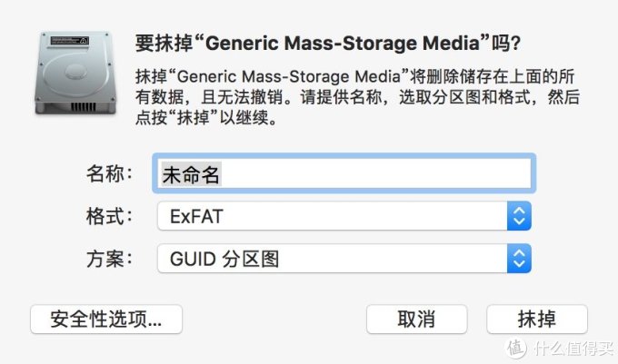
Task: Click the warning label on the drive icon
Action: [x=65, y=42]
